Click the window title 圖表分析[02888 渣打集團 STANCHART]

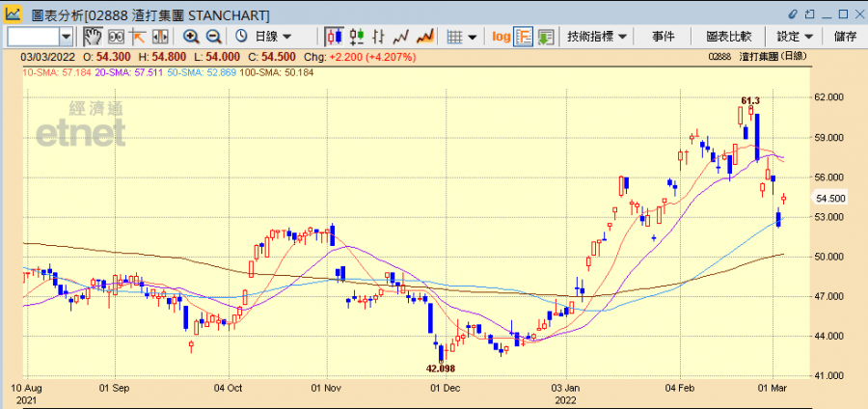pos(150,14)
